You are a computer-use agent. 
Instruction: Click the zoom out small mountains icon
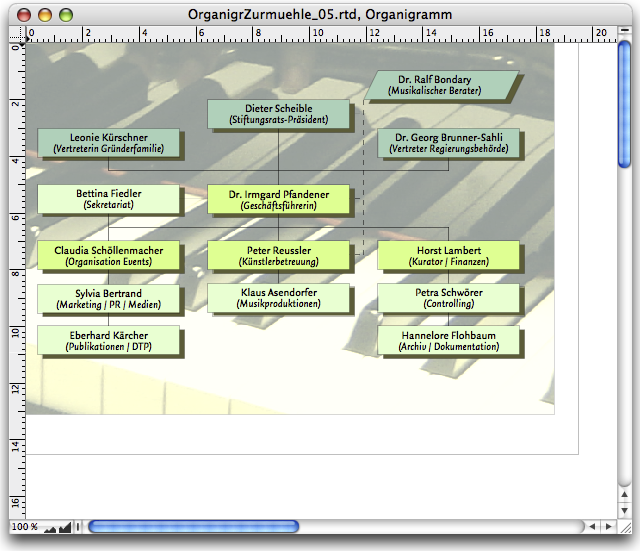pos(50,527)
